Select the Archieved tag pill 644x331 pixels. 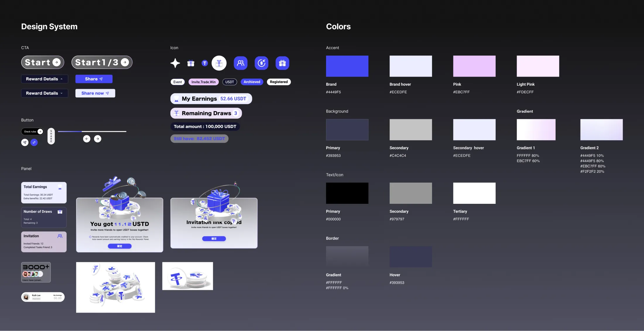click(252, 82)
